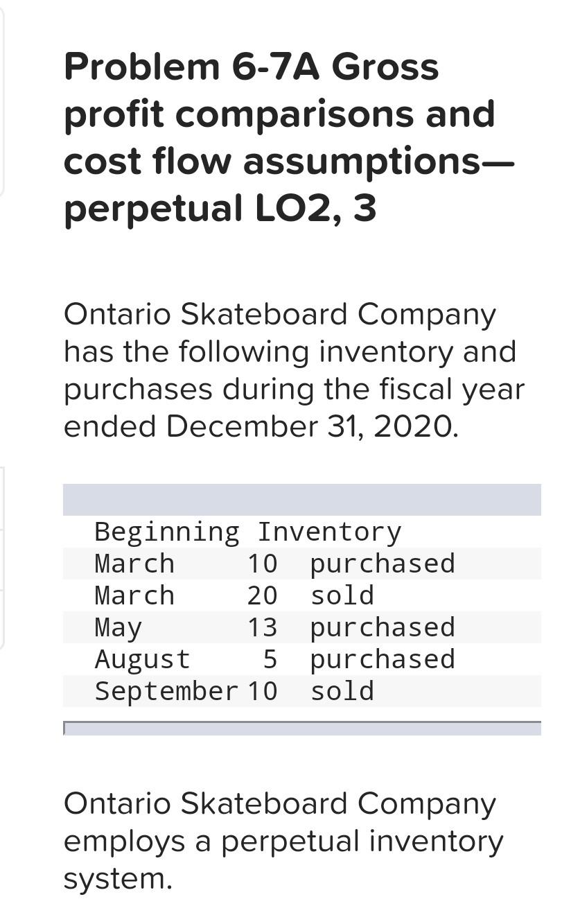Image resolution: width=562 pixels, height=924 pixels.
Task: Click "sold" in the September 10 row
Action: click(x=342, y=691)
